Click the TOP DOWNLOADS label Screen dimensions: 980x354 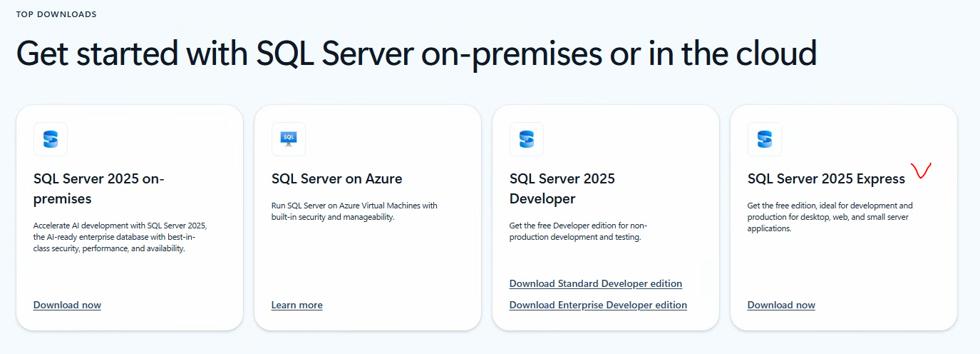pyautogui.click(x=56, y=14)
